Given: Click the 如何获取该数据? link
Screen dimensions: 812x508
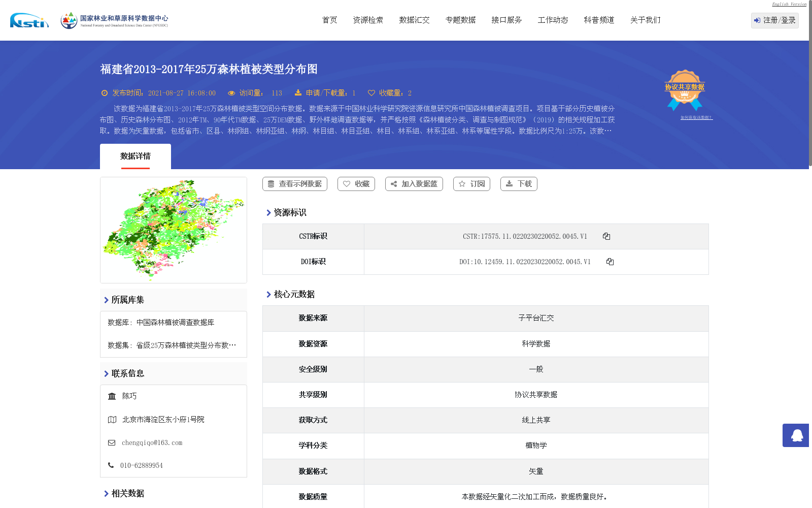Looking at the screenshot, I should click(696, 117).
